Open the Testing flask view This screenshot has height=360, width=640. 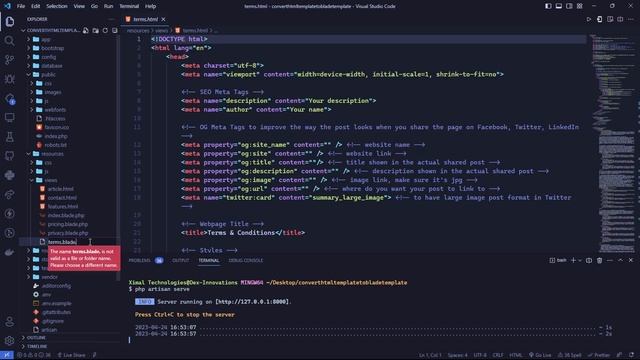click(x=9, y=137)
